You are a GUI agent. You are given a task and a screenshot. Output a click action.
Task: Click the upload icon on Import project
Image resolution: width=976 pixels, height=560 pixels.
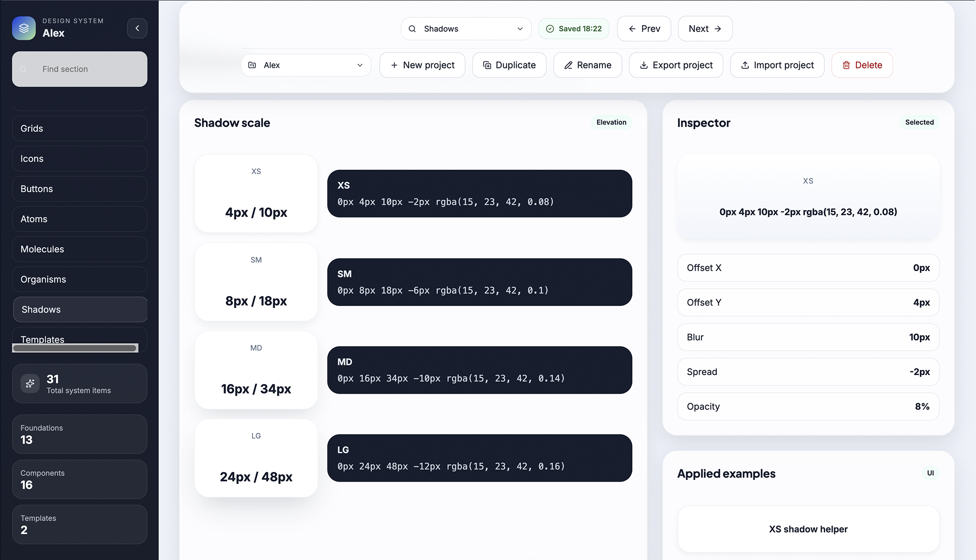pyautogui.click(x=745, y=65)
